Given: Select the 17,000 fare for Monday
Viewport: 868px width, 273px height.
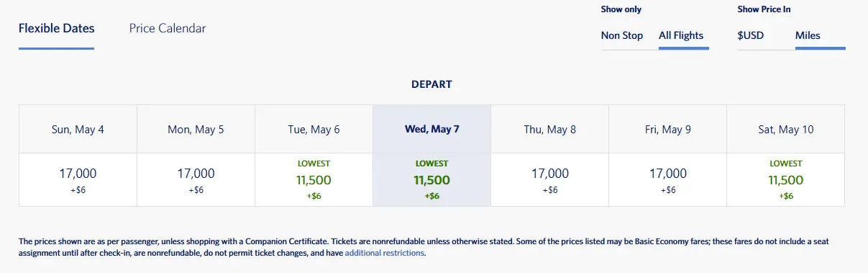Looking at the screenshot, I should (196, 180).
